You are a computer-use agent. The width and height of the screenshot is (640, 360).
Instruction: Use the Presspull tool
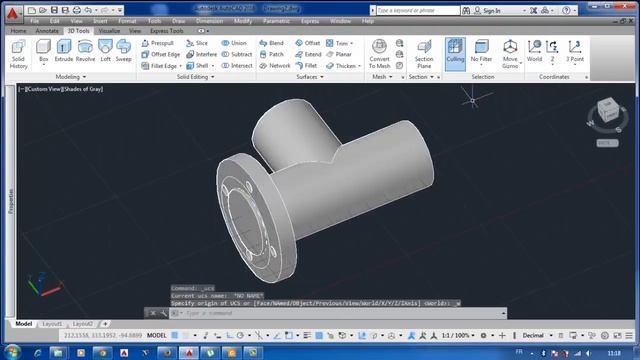158,43
